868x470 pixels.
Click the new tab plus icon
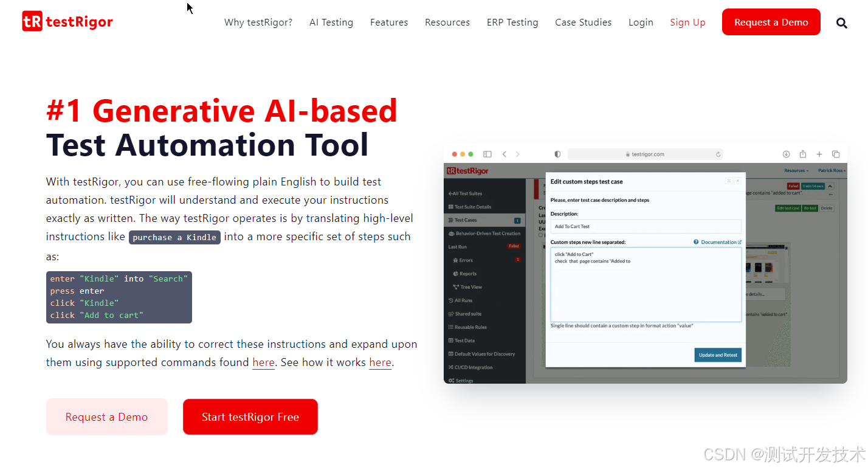coord(819,154)
